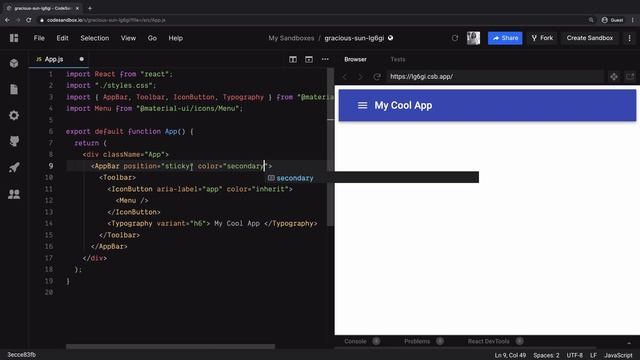Open the Guest profile in Chrome

coord(612,20)
